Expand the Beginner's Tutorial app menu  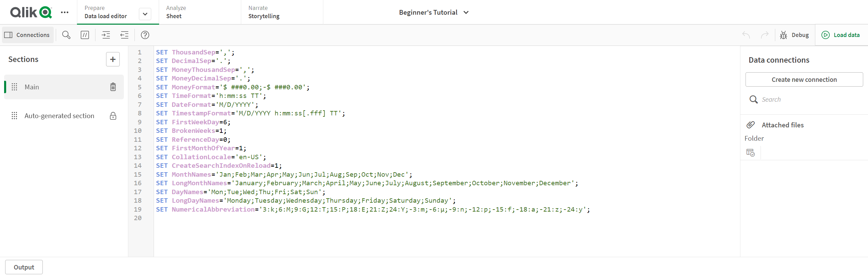coord(433,12)
